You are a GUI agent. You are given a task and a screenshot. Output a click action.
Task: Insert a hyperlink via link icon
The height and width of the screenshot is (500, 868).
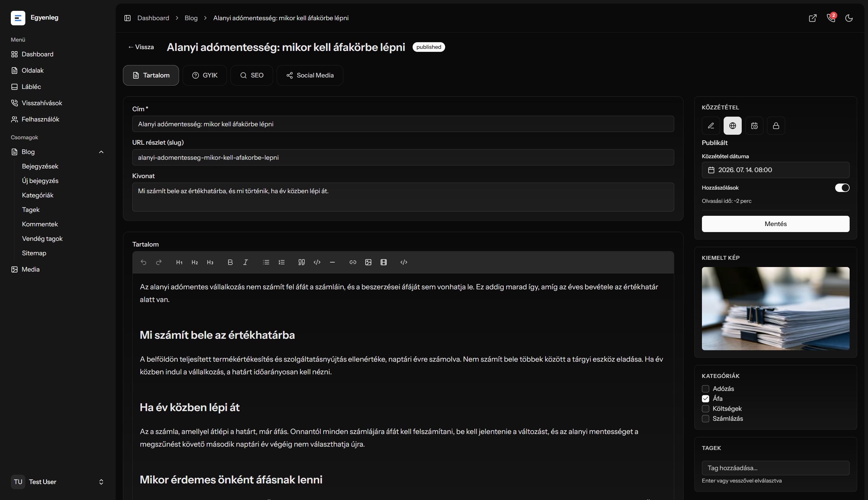click(353, 263)
